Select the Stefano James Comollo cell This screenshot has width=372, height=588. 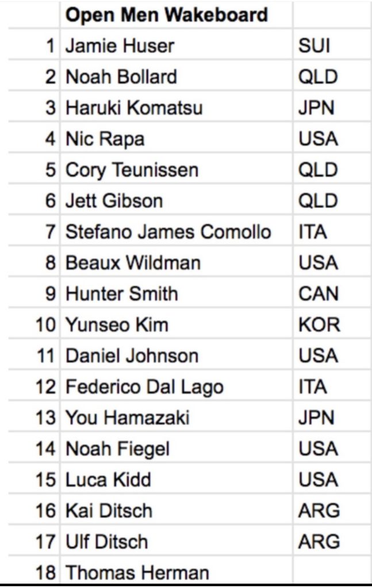point(168,232)
